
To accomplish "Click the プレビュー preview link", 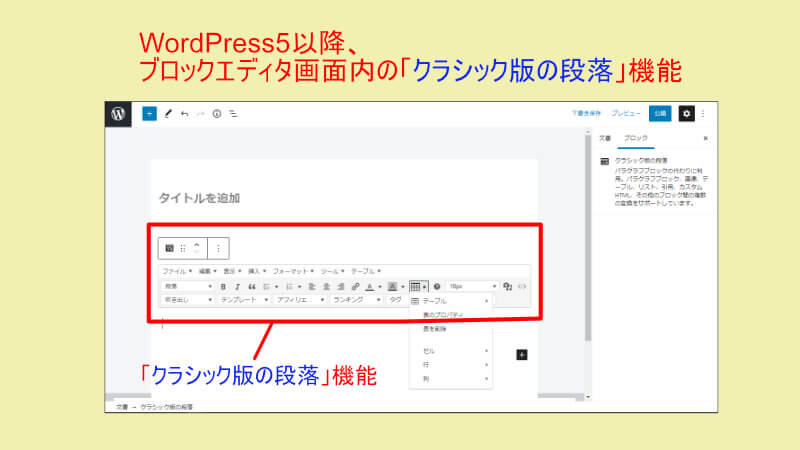I will pos(626,113).
